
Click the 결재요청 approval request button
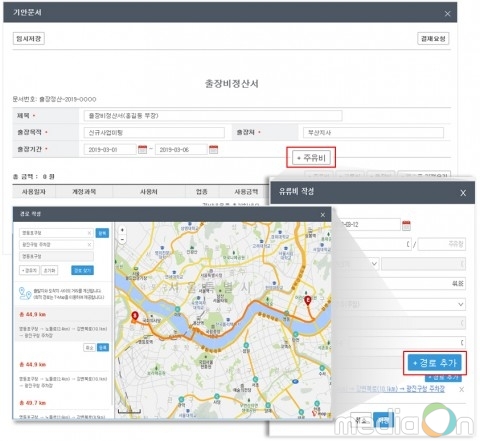coord(433,38)
